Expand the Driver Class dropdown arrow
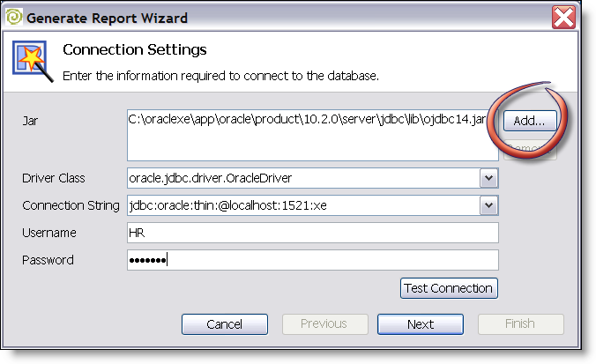596x364 pixels. click(488, 178)
